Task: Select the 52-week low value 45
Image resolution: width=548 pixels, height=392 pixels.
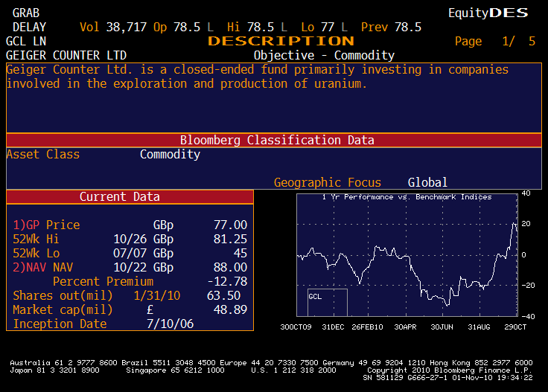Action: click(240, 254)
